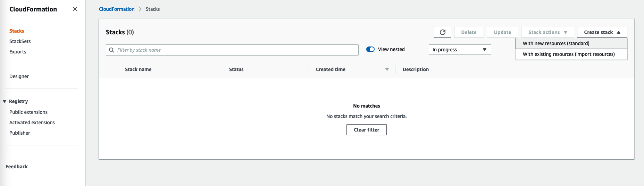Go to Public extensions
644x186 pixels.
pyautogui.click(x=28, y=112)
